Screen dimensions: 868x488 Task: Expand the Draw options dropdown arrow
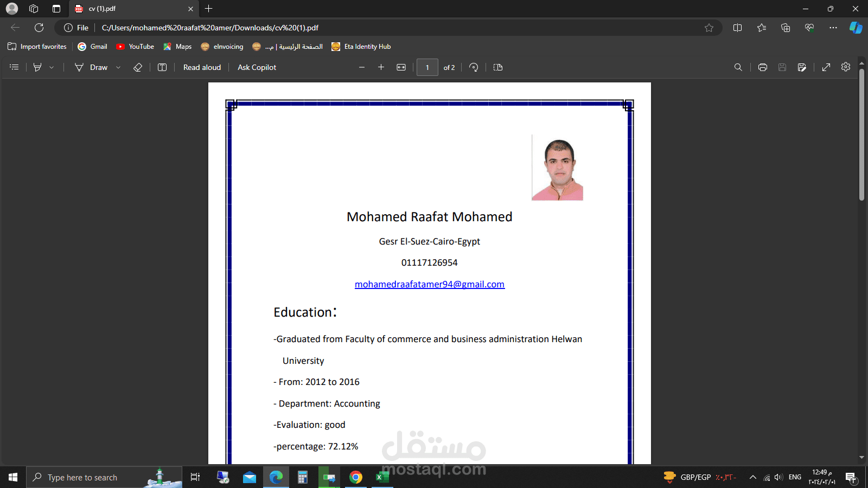pos(118,67)
